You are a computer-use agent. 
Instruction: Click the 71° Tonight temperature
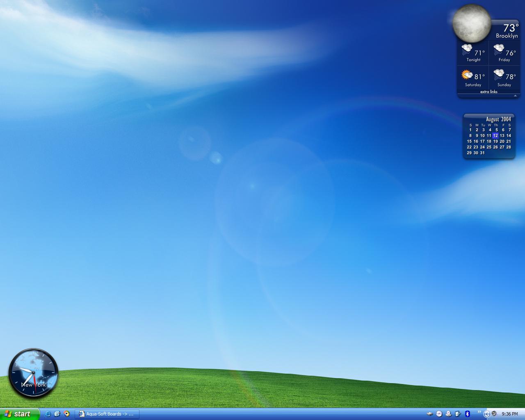(x=480, y=53)
